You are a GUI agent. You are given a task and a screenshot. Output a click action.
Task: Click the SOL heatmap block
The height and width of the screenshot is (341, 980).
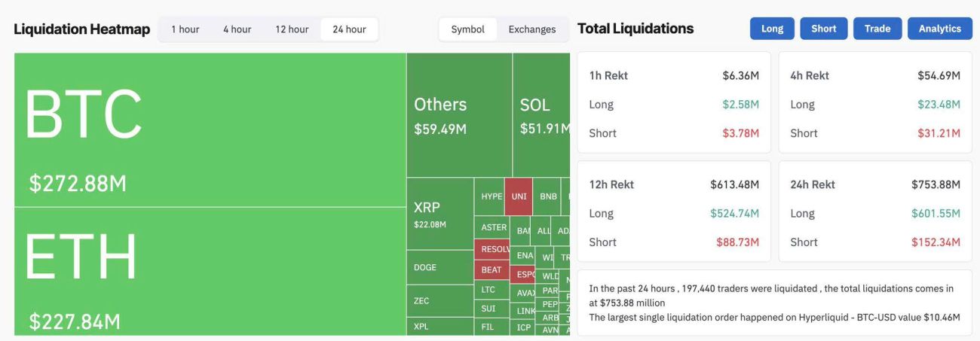pyautogui.click(x=541, y=115)
